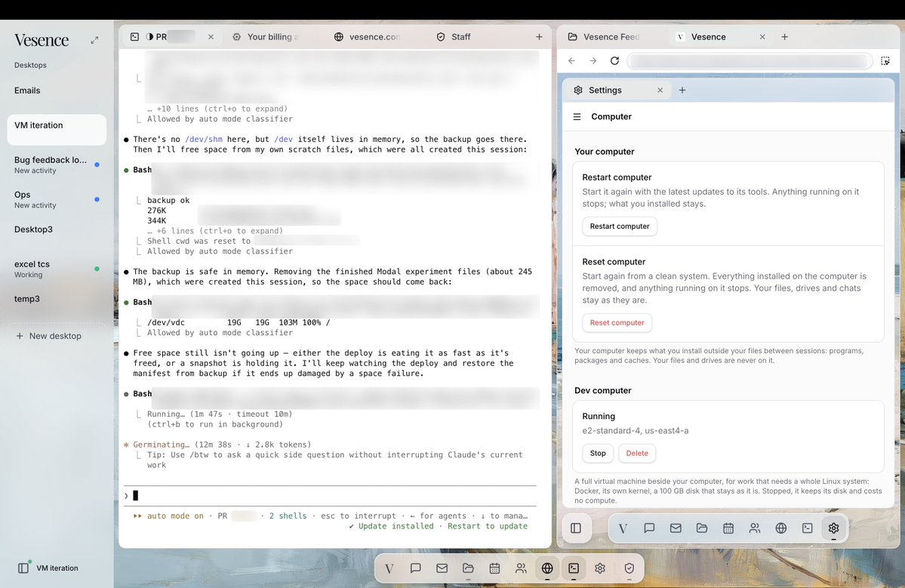905x588 pixels.
Task: Select the VM iteration desktop in sidebar
Action: coord(57,129)
